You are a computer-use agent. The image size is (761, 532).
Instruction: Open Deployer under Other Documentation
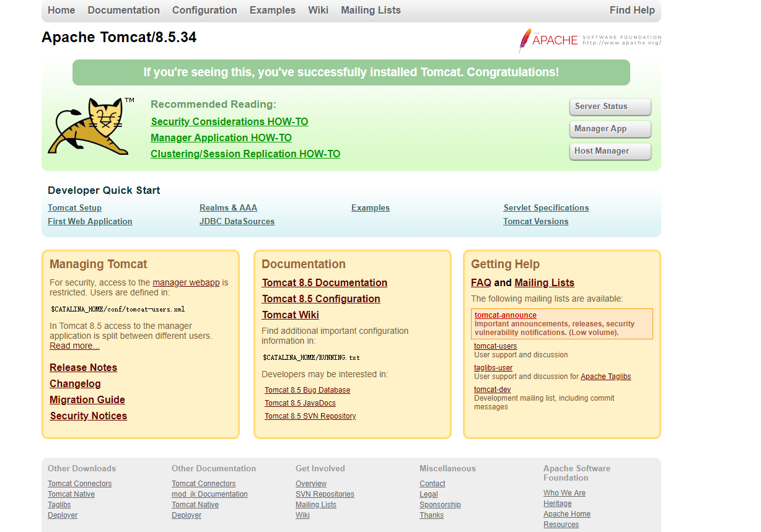pos(187,515)
